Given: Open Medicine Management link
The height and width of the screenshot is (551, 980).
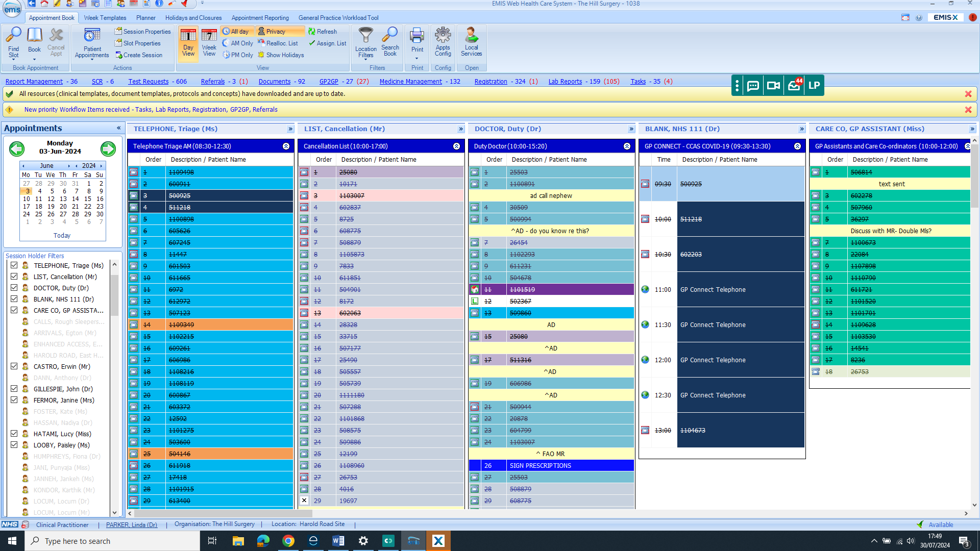Looking at the screenshot, I should (x=411, y=82).
